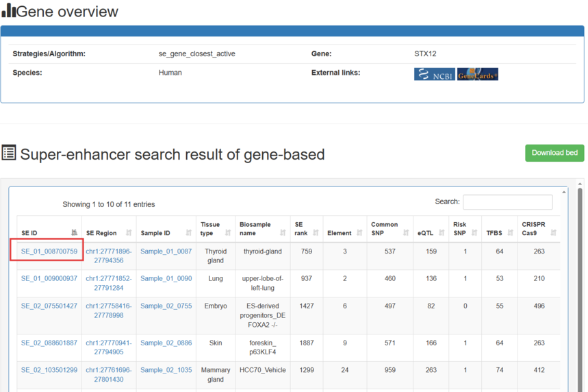Screen dimensions: 588x392
Task: Open SE_02_075501427 detail link
Action: tap(49, 306)
